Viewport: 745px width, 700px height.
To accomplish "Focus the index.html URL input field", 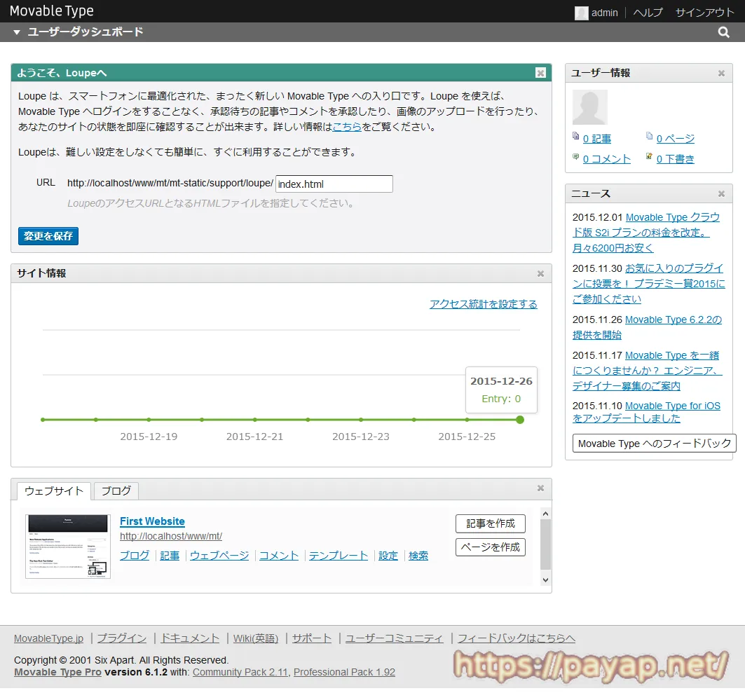I will tap(334, 184).
